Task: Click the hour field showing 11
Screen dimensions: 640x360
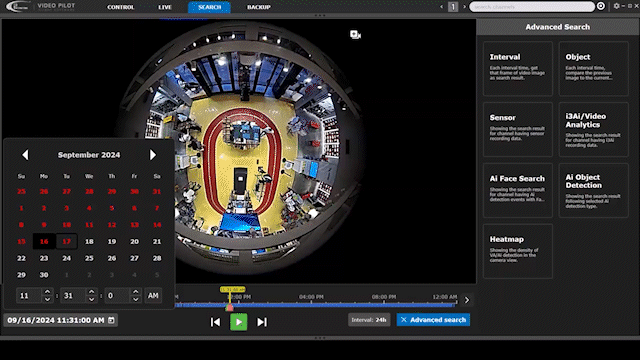Action: (29, 296)
